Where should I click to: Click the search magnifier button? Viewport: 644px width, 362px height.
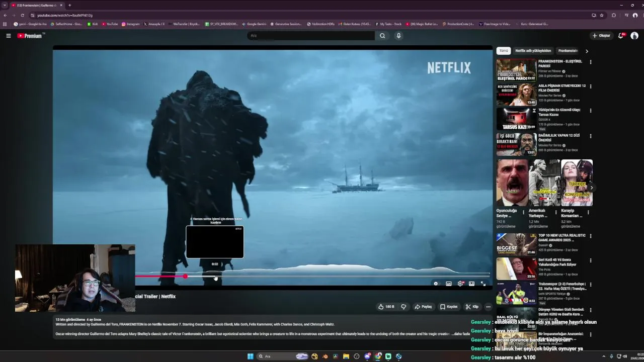coord(382,36)
